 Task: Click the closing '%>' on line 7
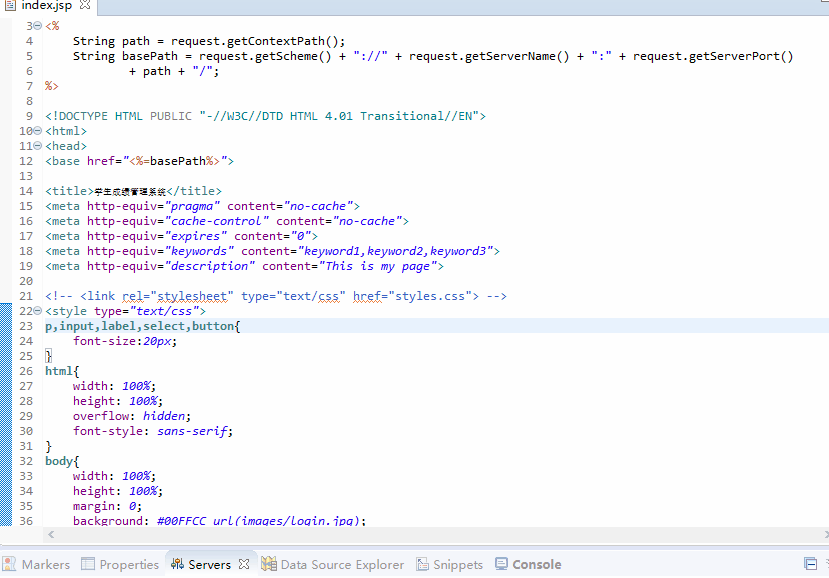tap(52, 86)
